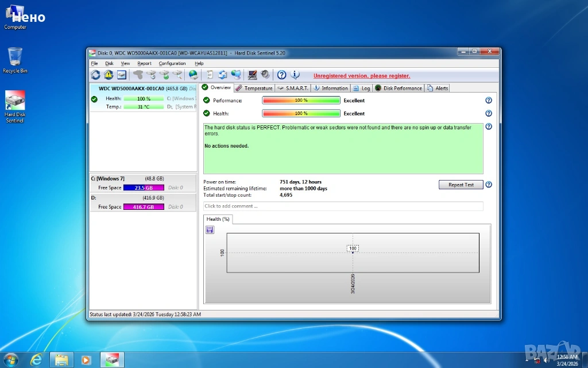Click the C: free space bar

tap(144, 187)
